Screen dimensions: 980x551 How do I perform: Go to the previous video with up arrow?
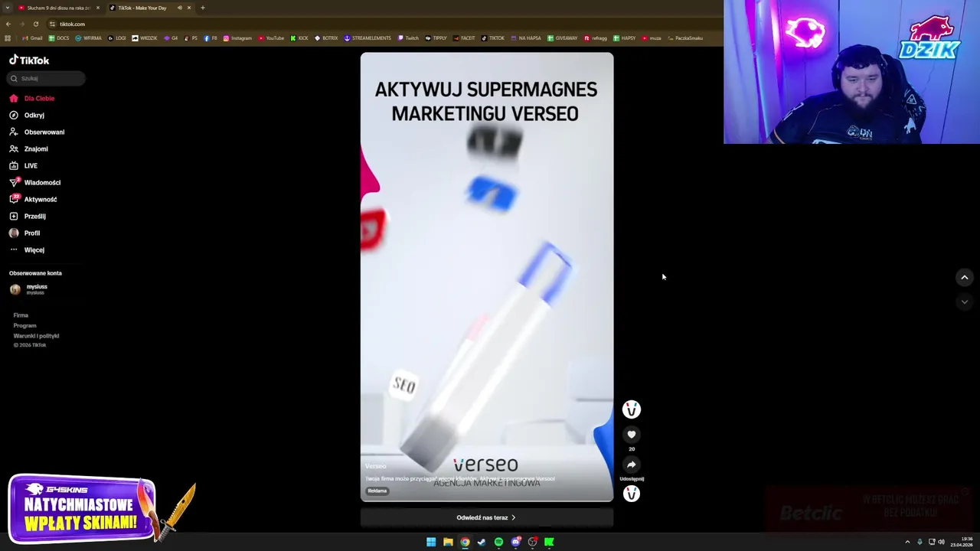tap(965, 277)
